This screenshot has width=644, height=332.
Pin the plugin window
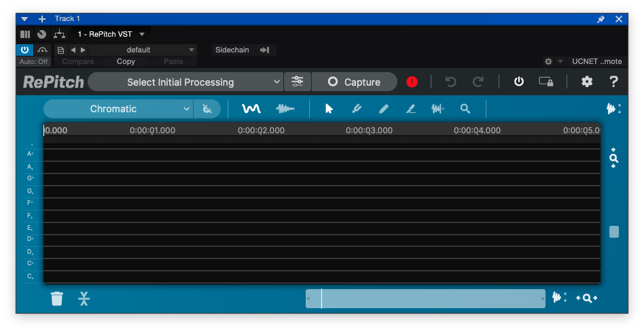[x=601, y=19]
